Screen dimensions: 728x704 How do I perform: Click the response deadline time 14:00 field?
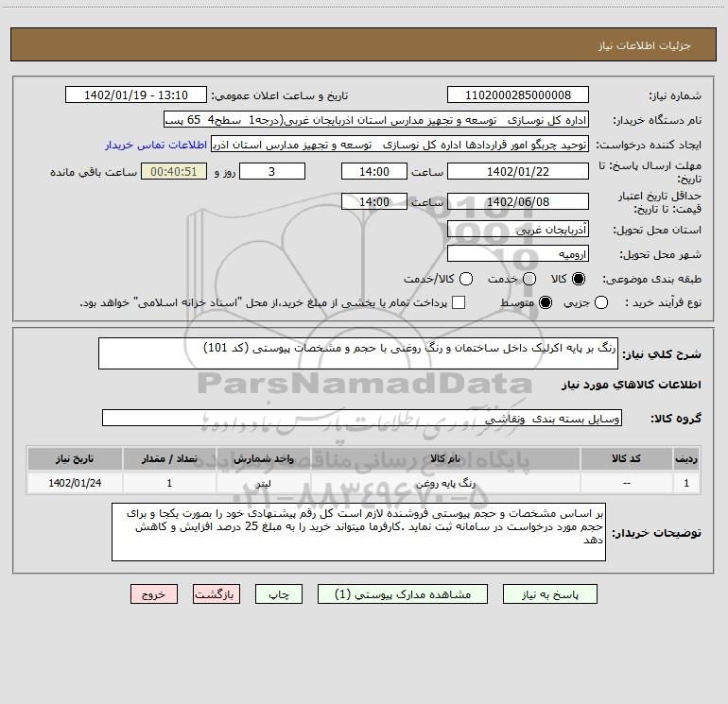pos(374,171)
